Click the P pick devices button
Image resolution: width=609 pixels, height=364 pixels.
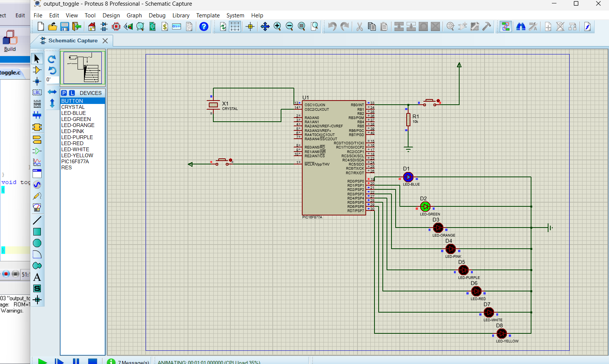click(64, 93)
